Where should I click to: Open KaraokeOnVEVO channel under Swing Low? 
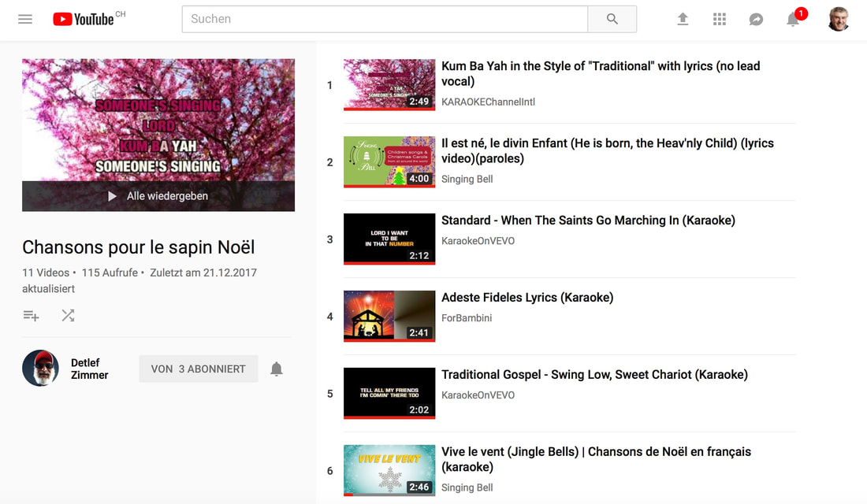coord(478,395)
